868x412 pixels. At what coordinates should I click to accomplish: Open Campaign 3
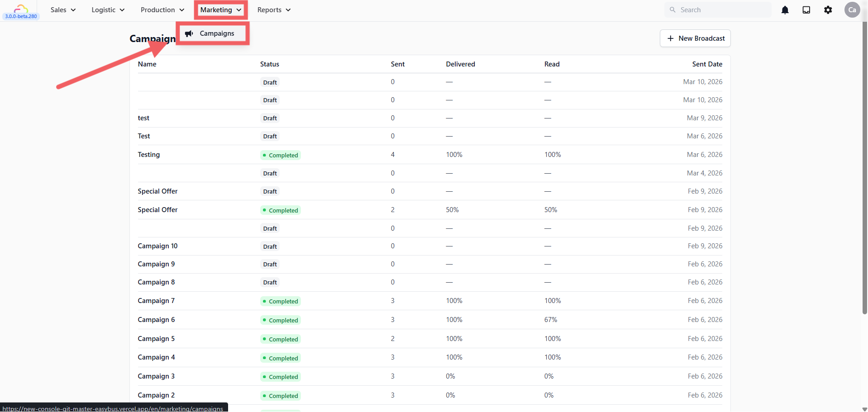pos(430,376)
